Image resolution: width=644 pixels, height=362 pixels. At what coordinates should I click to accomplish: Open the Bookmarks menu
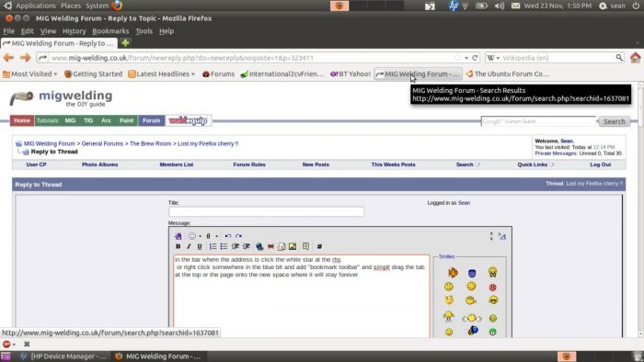[110, 31]
